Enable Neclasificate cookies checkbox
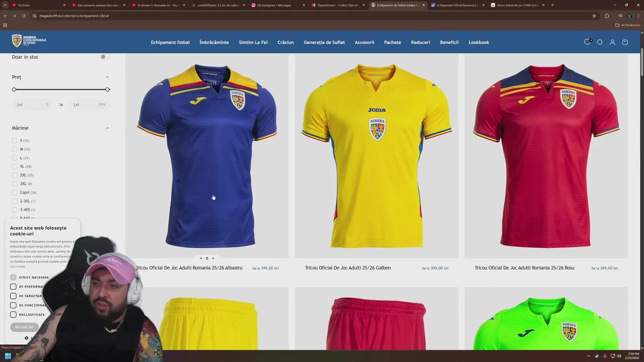The image size is (644, 362). click(13, 314)
